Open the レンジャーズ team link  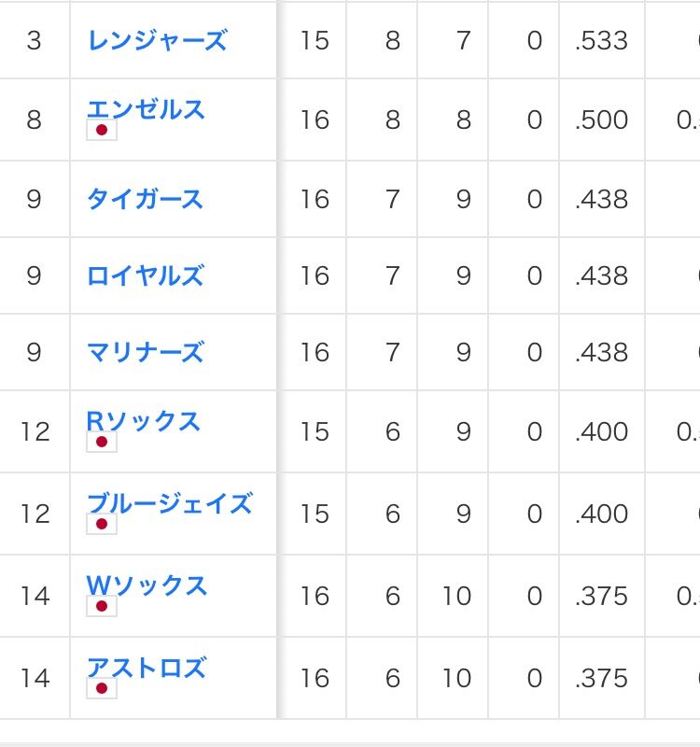pyautogui.click(x=158, y=40)
